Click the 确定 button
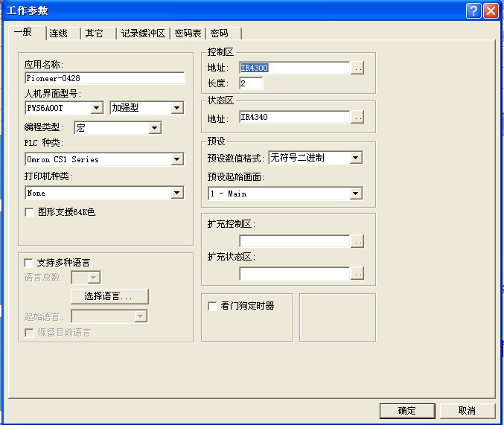 [x=406, y=411]
